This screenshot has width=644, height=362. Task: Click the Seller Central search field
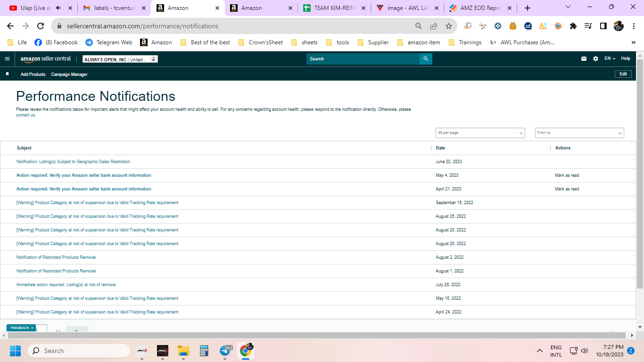[x=363, y=59]
